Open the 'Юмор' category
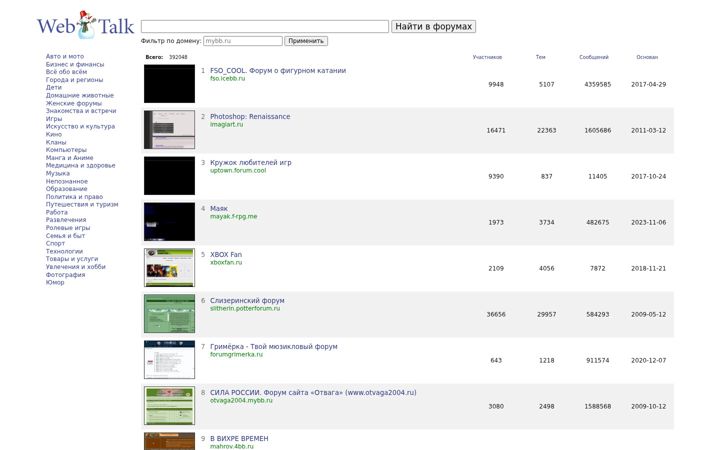720x450 pixels. pos(55,282)
